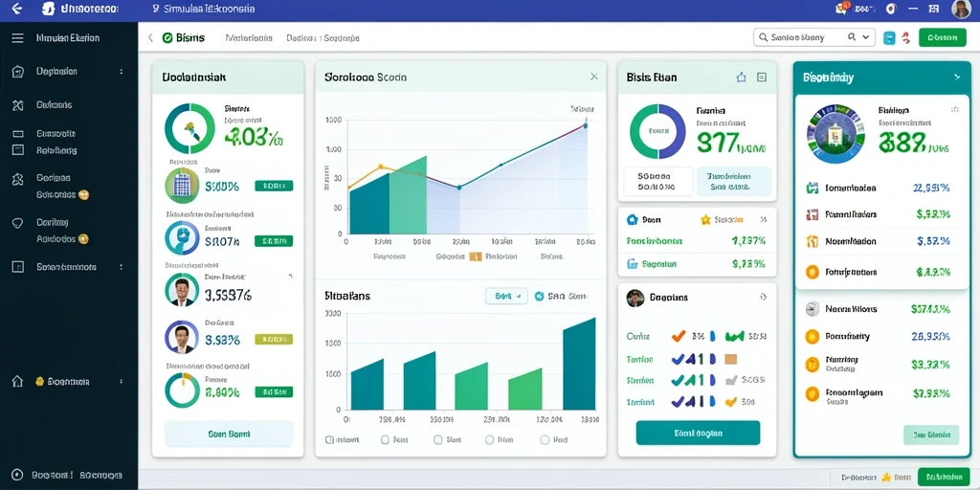
Task: Click the circular icon at sidebar bottom left
Action: [17, 475]
